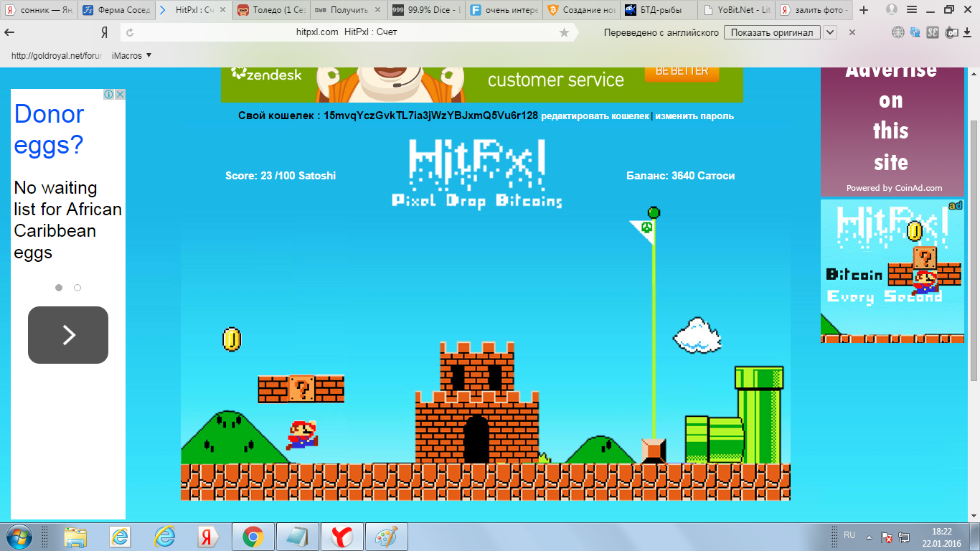Click the gold coin in the game
The width and height of the screenshot is (980, 551).
coord(232,339)
